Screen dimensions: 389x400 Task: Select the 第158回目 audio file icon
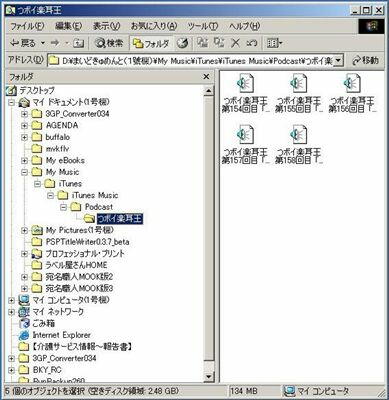[x=299, y=134]
